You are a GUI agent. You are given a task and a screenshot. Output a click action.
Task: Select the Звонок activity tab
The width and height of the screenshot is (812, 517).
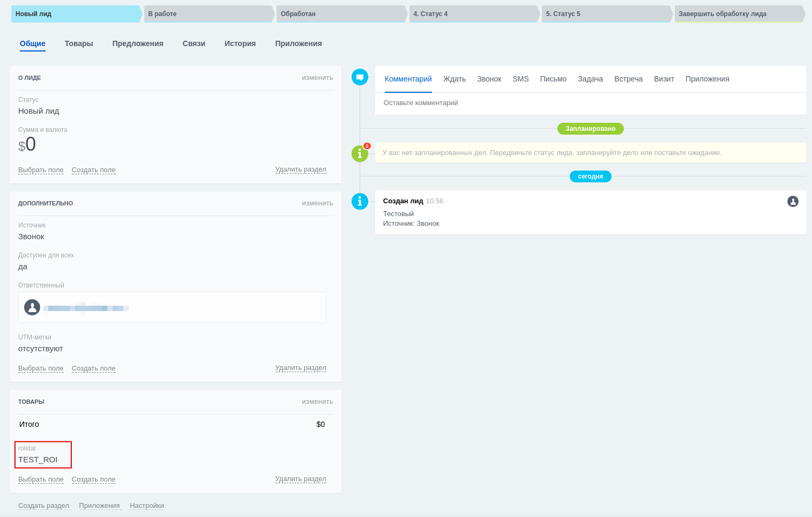coord(489,79)
